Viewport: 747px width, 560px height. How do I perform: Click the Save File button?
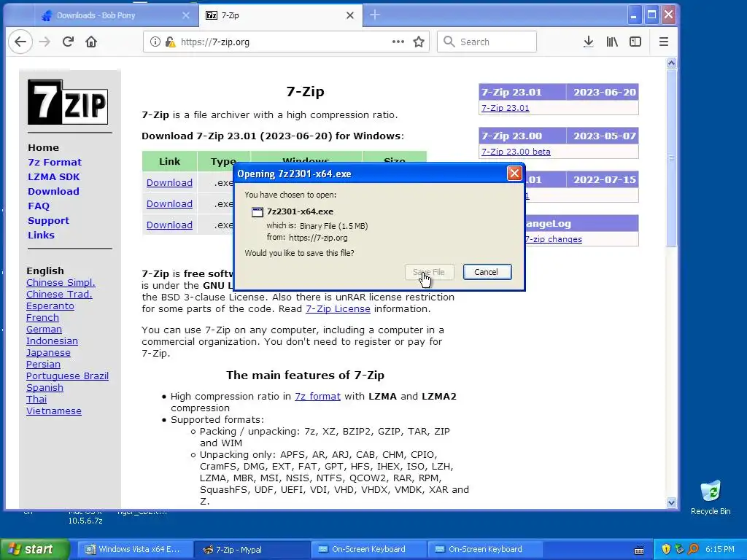(x=429, y=272)
